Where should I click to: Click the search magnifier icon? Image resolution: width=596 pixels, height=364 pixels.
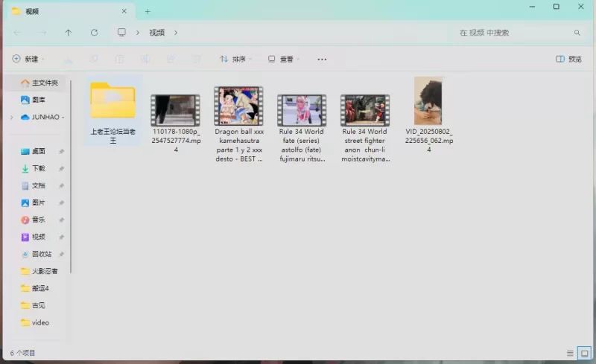(x=577, y=33)
